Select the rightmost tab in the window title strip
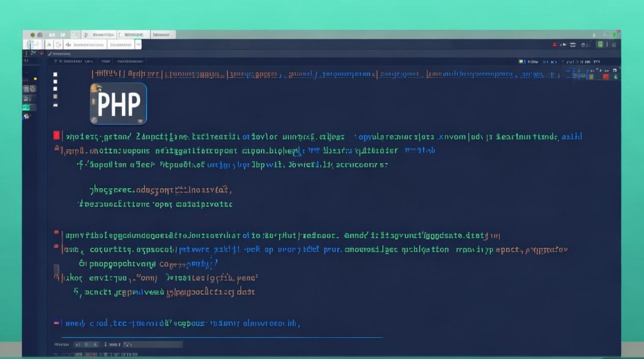The image size is (644, 359). (163, 34)
